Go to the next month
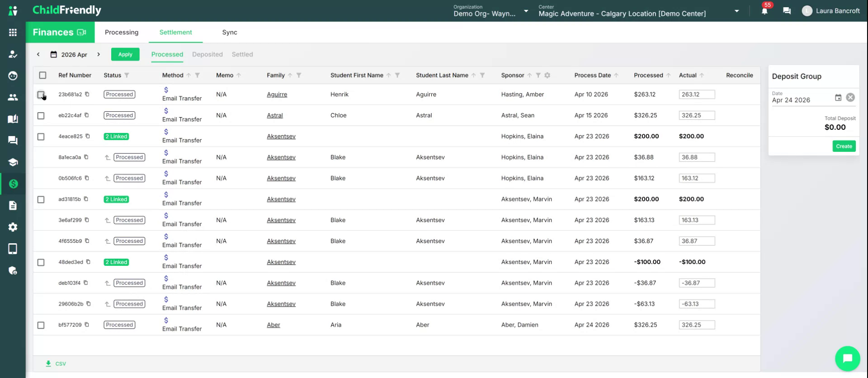Image resolution: width=868 pixels, height=378 pixels. 99,54
